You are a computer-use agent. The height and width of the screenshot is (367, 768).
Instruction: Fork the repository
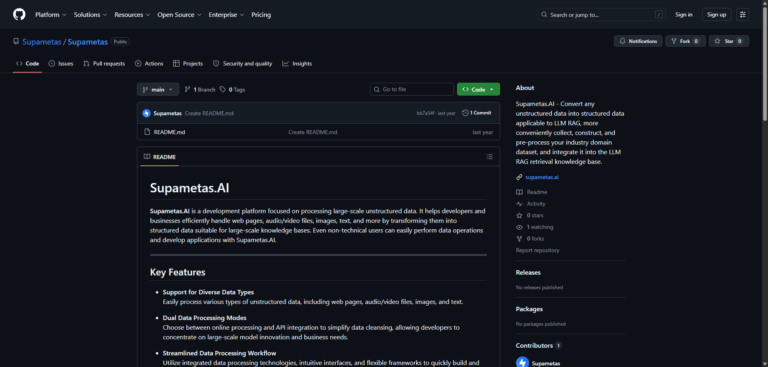point(685,41)
